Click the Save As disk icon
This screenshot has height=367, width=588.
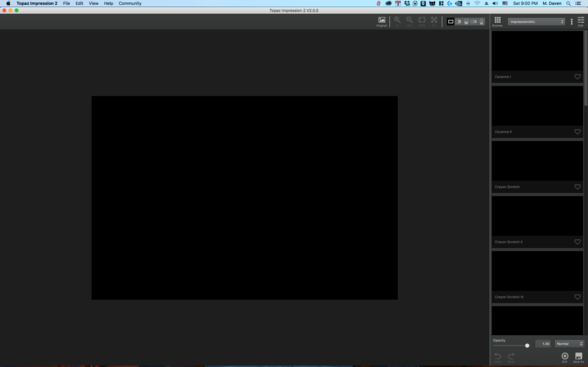click(578, 357)
